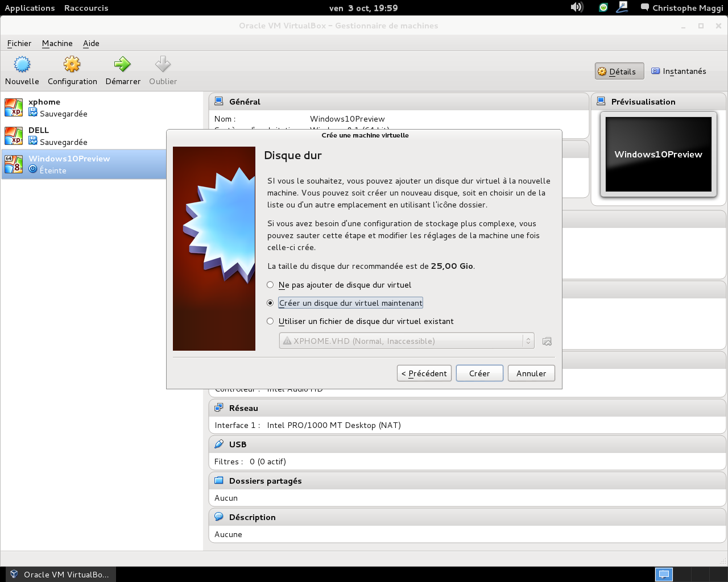Image resolution: width=728 pixels, height=582 pixels.
Task: Click the Déscription section bubble icon
Action: [219, 517]
